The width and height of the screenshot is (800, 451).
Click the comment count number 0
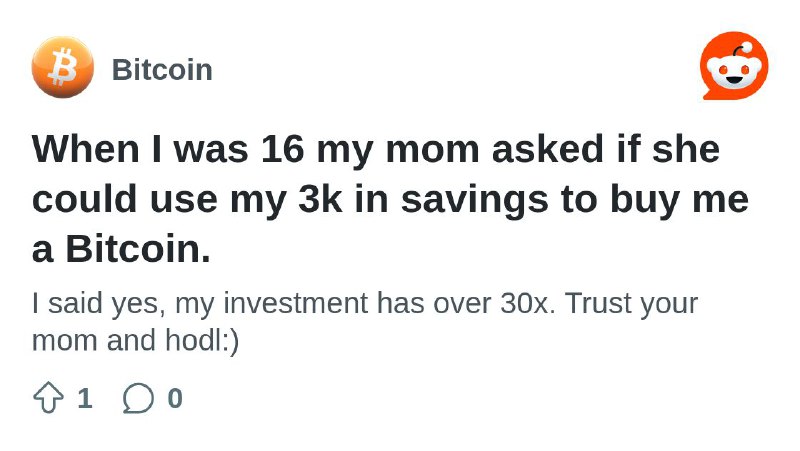pyautogui.click(x=175, y=398)
